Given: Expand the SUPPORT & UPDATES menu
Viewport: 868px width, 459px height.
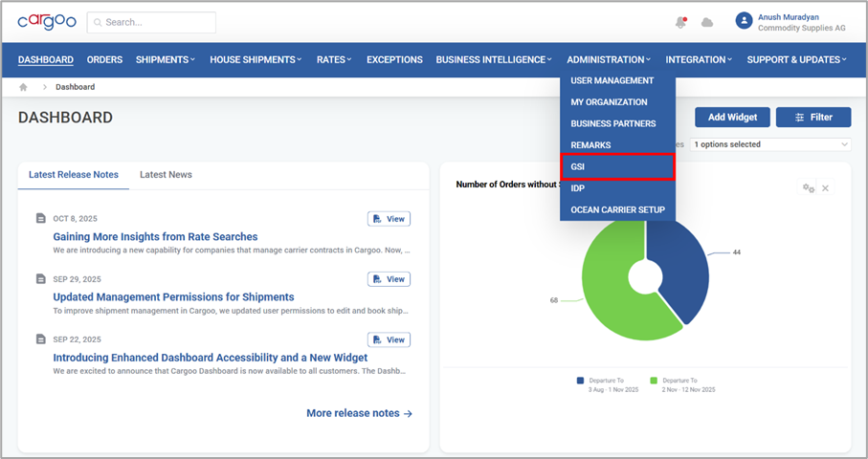Looking at the screenshot, I should (x=796, y=59).
